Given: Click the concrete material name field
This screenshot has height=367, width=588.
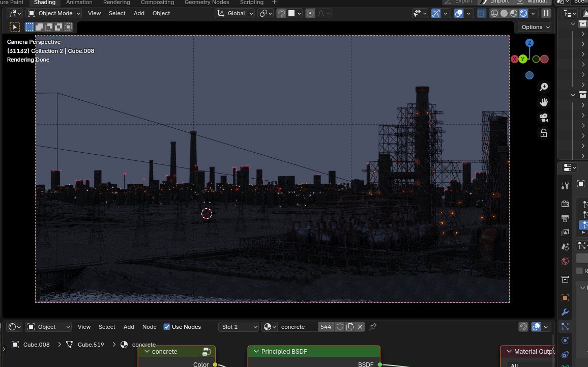Looking at the screenshot, I should [298, 327].
